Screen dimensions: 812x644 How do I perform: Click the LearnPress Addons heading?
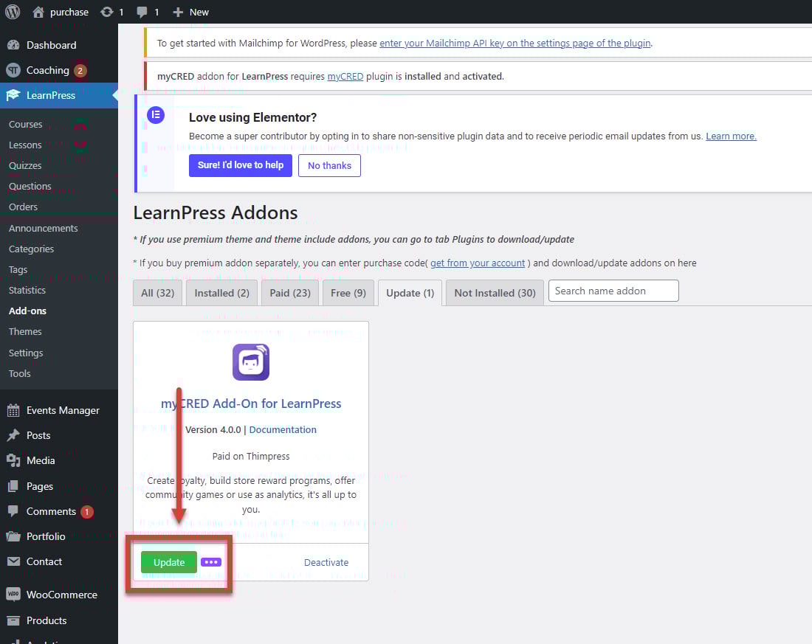pos(216,212)
